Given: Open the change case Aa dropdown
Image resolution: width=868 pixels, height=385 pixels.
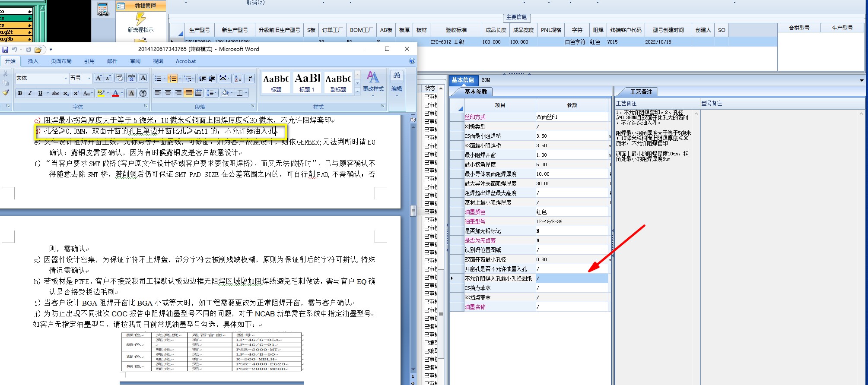Looking at the screenshot, I should [x=88, y=93].
